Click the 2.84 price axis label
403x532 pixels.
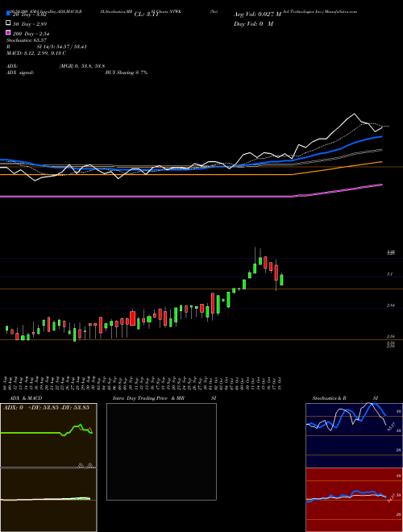pos(390,305)
